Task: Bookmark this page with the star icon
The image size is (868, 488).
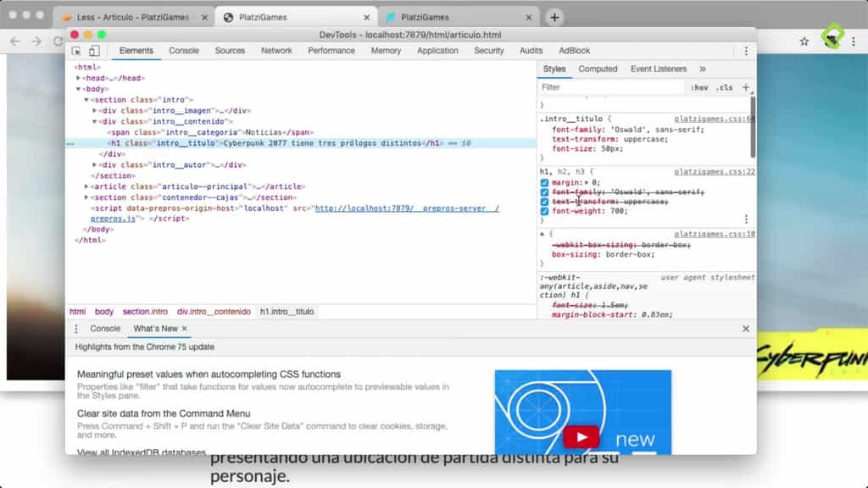Action: coord(804,41)
